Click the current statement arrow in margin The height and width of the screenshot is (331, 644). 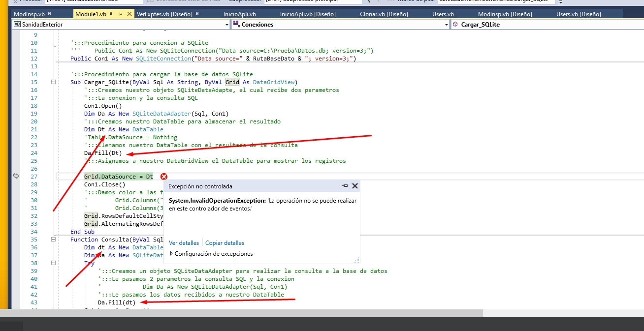click(x=16, y=176)
